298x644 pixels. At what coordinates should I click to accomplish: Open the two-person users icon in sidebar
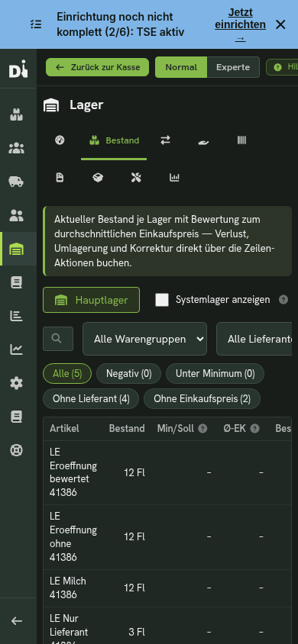(x=17, y=215)
